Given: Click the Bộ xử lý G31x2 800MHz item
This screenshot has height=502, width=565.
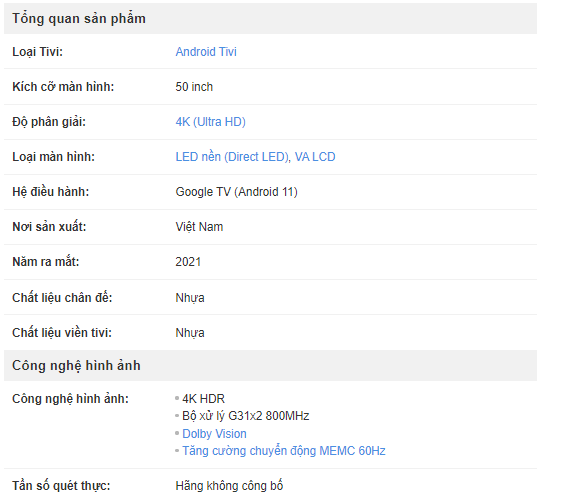Looking at the screenshot, I should 245,416.
